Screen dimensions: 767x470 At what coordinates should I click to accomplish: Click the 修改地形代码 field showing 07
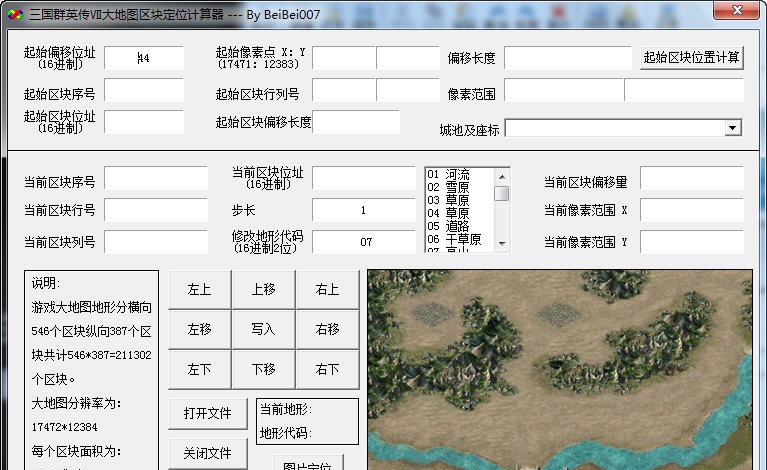coord(364,242)
